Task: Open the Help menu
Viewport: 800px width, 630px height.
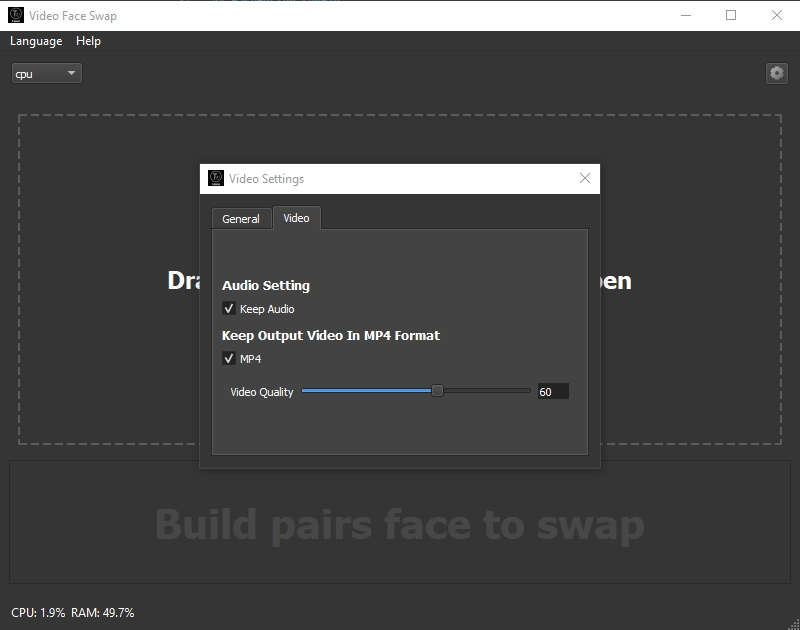Action: pos(88,41)
